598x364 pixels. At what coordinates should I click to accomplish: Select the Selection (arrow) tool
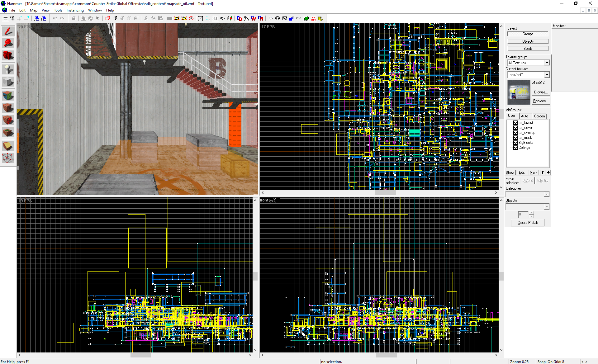(8, 31)
